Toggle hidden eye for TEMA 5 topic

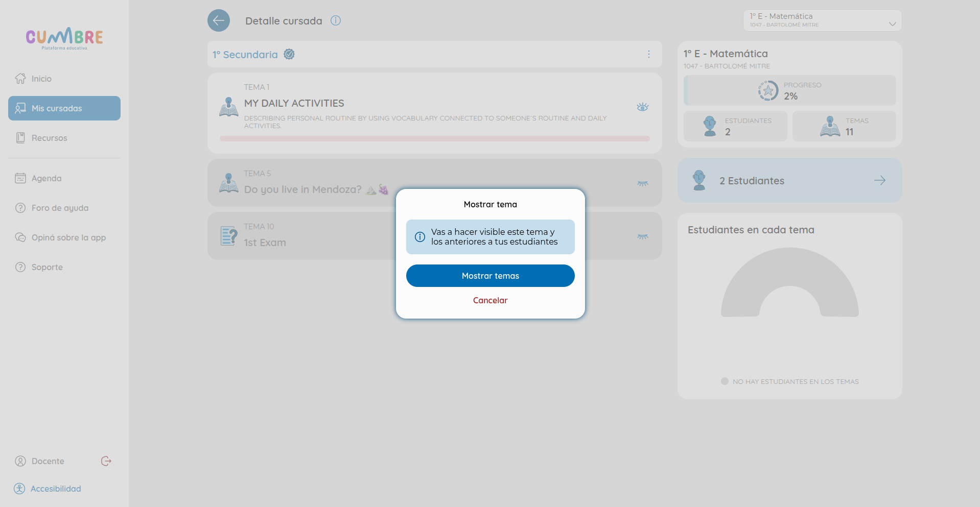643,183
